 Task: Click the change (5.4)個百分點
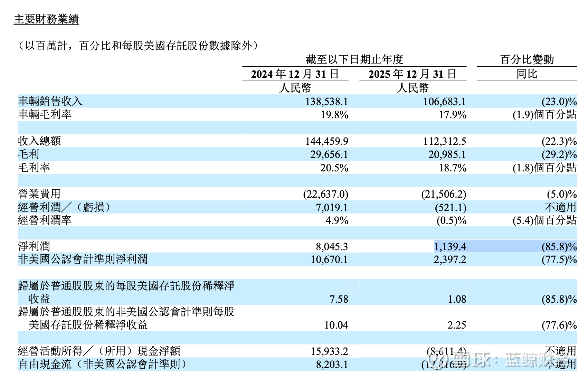(544, 220)
